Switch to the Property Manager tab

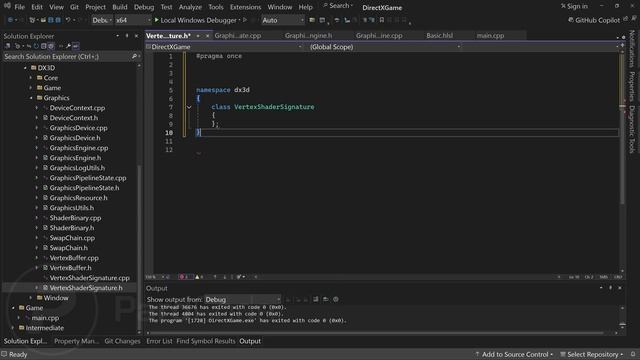click(76, 341)
